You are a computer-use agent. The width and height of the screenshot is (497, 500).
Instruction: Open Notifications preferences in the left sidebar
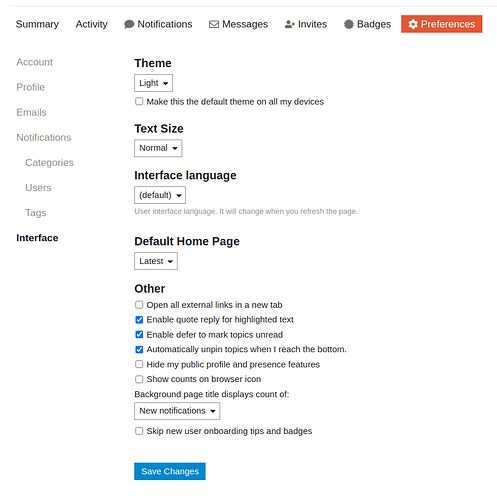click(x=44, y=137)
